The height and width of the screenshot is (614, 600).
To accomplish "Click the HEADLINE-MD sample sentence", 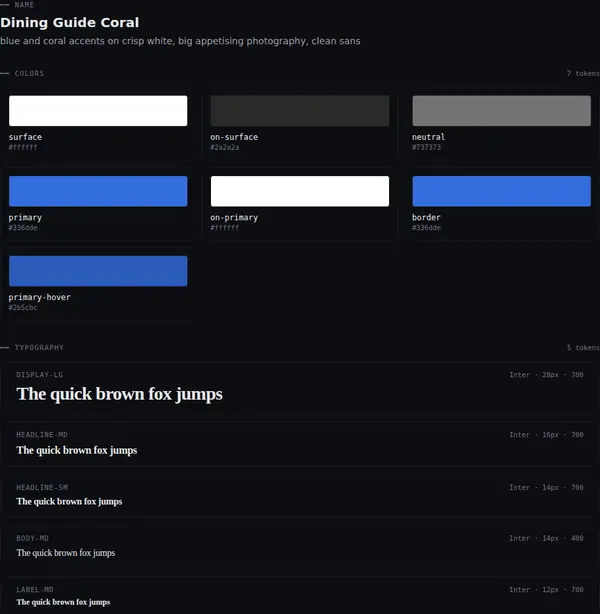I will point(77,451).
